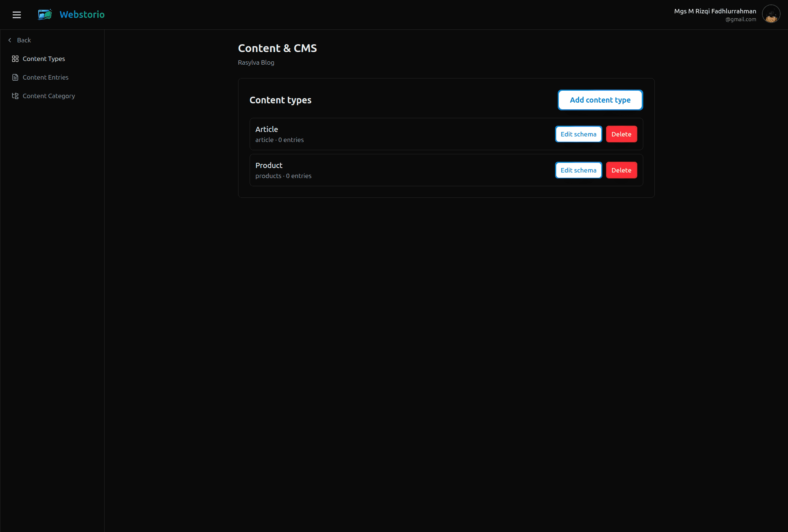Click the 'products · 0 entries' text
The height and width of the screenshot is (532, 788).
tap(283, 176)
